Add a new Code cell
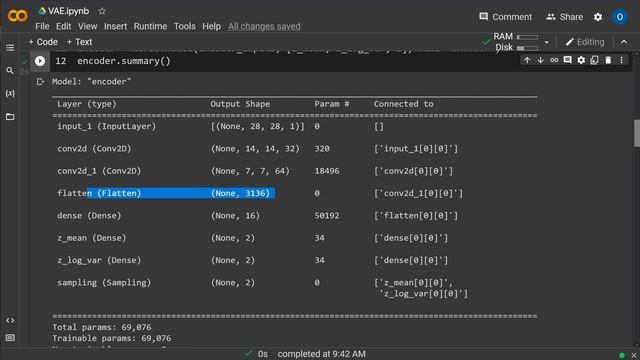 pyautogui.click(x=43, y=42)
